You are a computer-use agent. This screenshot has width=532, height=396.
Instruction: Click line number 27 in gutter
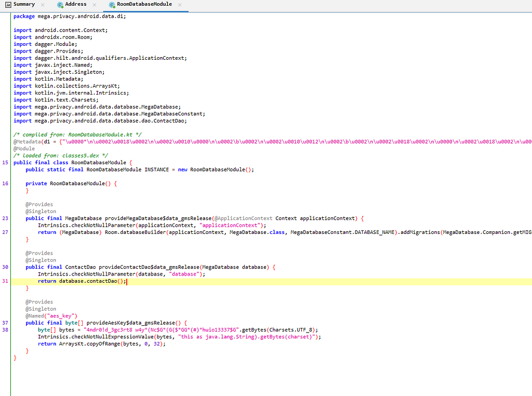[5, 232]
